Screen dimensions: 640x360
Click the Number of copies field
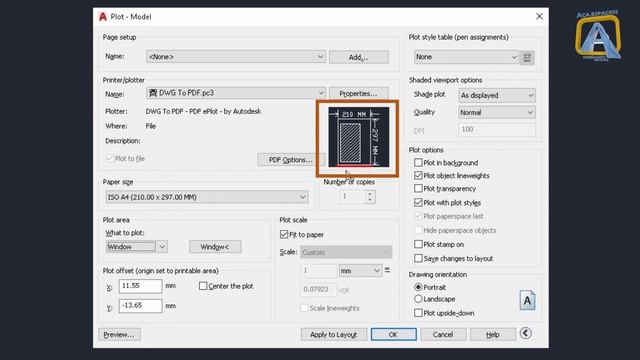coord(351,197)
